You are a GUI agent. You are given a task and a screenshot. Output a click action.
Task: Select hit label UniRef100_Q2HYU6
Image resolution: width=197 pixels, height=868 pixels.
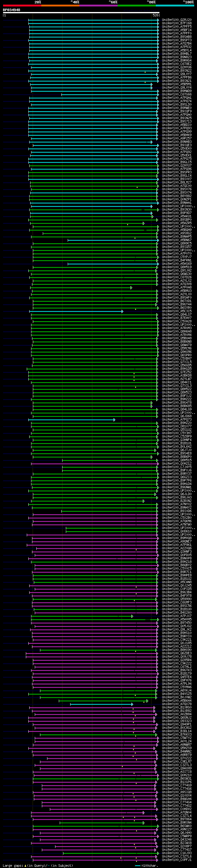(x=177, y=67)
